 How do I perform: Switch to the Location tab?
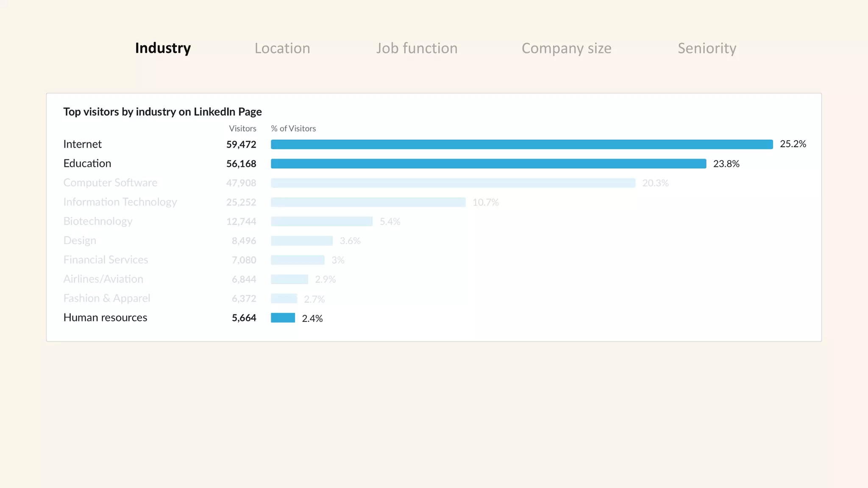[282, 48]
